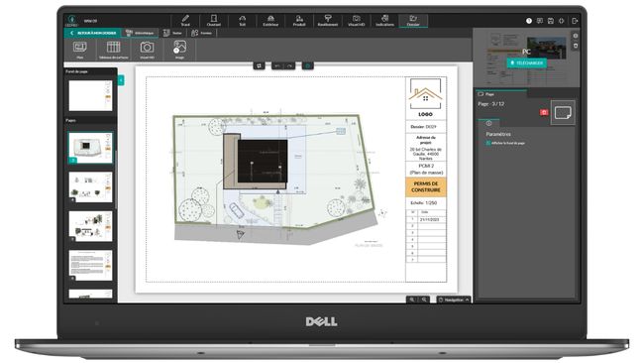Click 'Retour à mon dossier' button
Viewport: 644px width, 363px height.
click(93, 33)
